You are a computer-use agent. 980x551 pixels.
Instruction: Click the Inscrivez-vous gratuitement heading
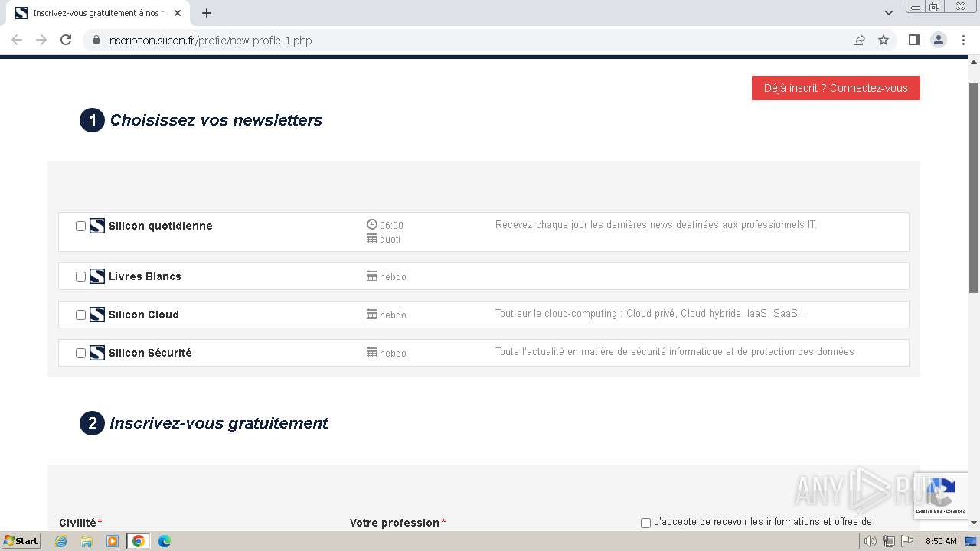tap(219, 423)
